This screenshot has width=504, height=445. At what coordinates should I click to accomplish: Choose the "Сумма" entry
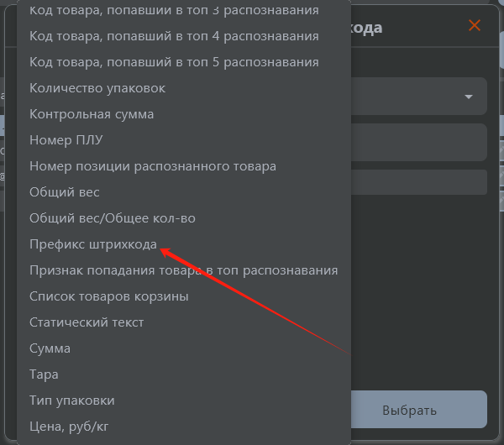click(x=50, y=348)
